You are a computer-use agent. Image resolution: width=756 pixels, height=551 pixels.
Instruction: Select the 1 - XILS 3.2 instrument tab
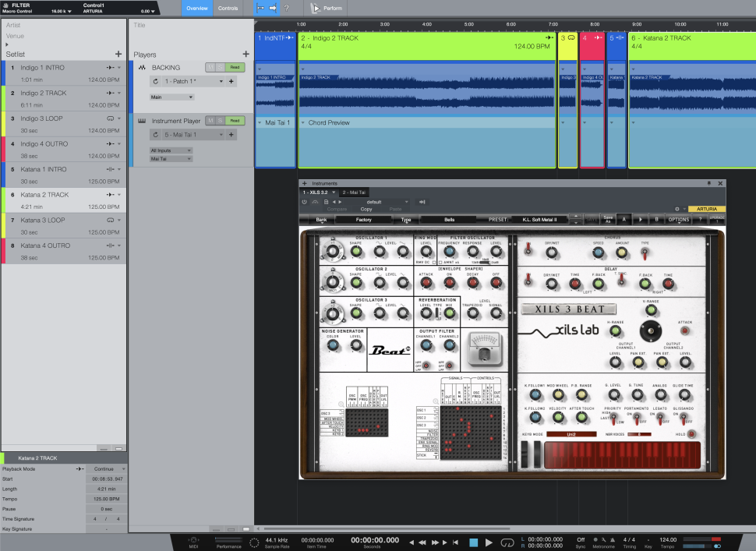point(319,192)
